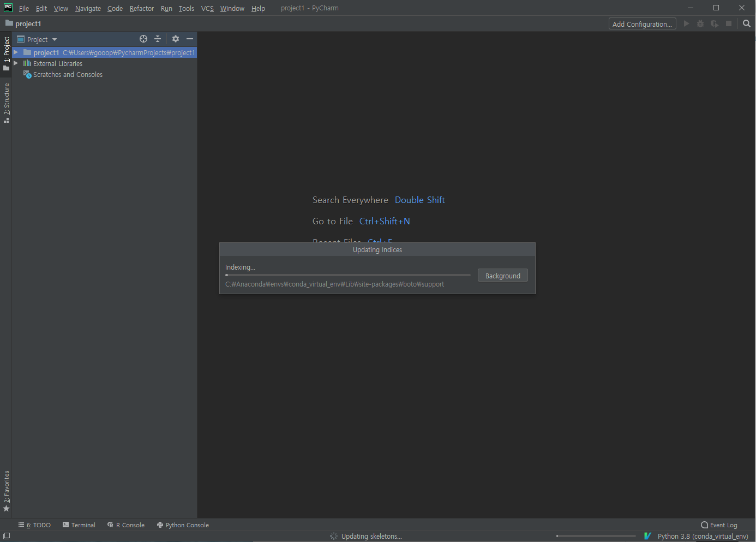This screenshot has width=756, height=542.
Task: Open Search Everywhere magnifier icon
Action: pyautogui.click(x=747, y=23)
